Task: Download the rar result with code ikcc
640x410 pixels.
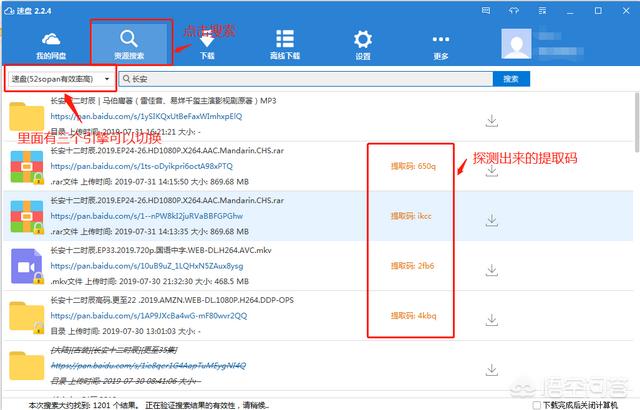Action: click(492, 220)
